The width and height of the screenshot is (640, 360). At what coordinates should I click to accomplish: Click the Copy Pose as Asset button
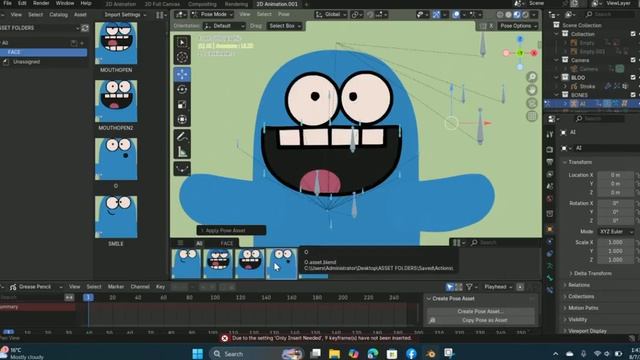pos(480,320)
